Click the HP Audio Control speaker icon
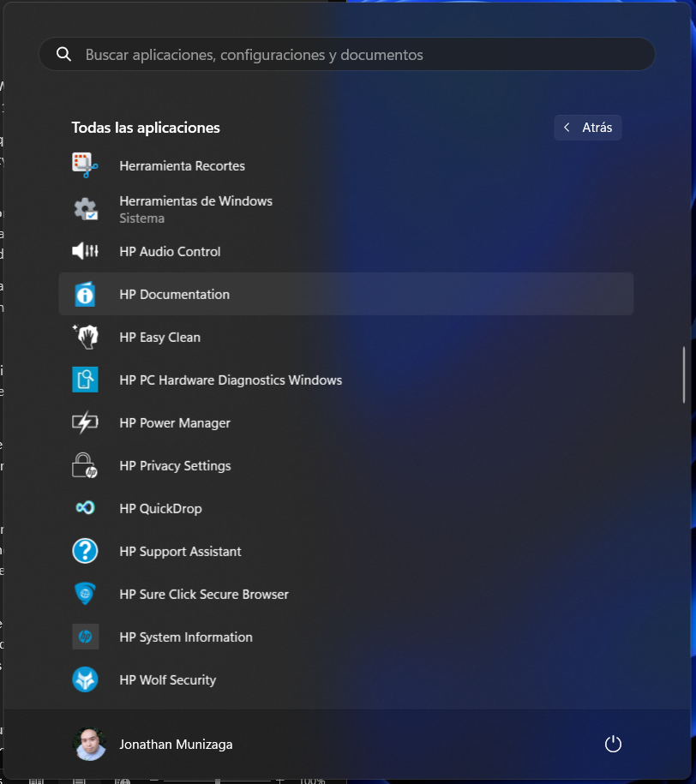Viewport: 696px width, 784px height. pos(85,251)
